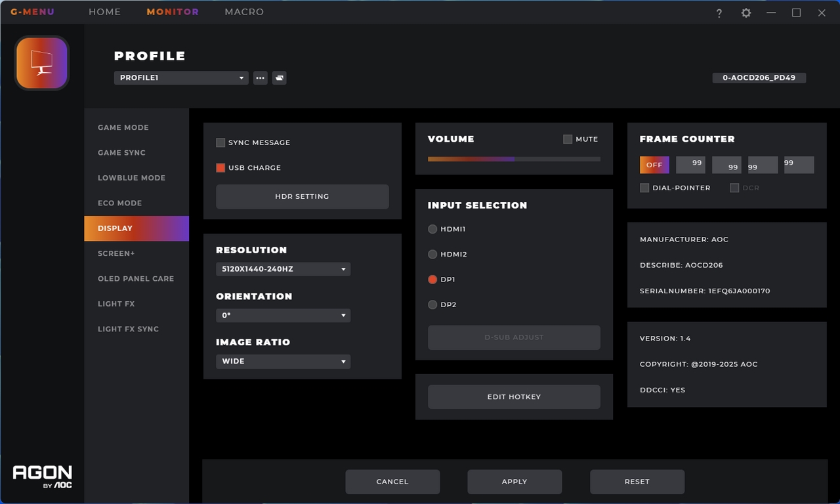Click the G-MENU logo
The height and width of the screenshot is (504, 840).
33,12
